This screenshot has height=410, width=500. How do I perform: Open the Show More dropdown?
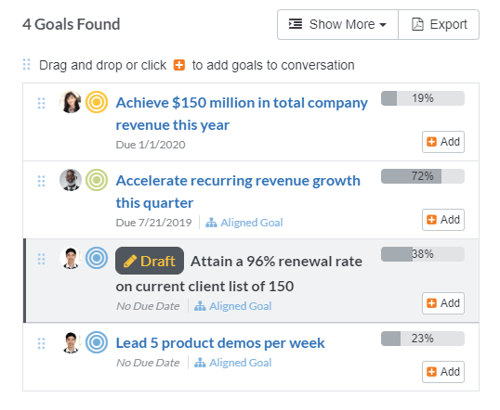click(338, 24)
